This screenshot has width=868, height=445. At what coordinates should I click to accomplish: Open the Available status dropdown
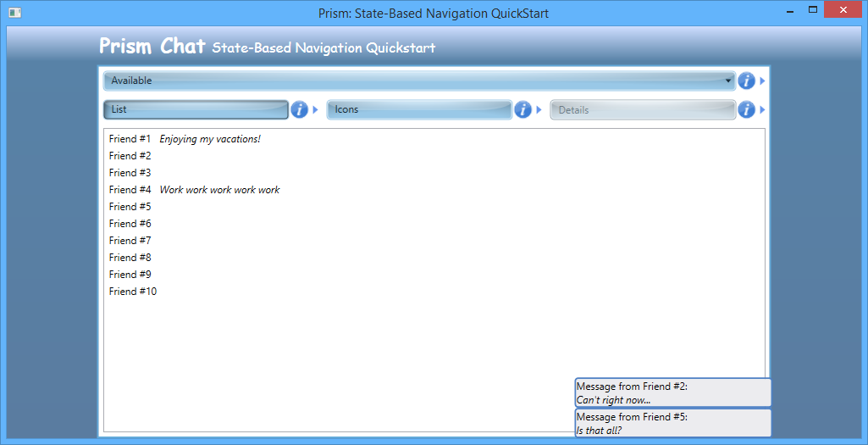419,81
